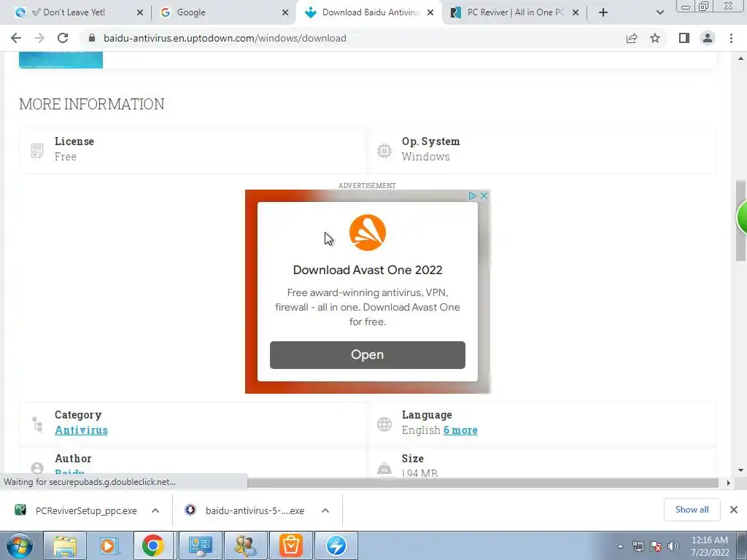
Task: Close the Google tab
Action: 285,13
